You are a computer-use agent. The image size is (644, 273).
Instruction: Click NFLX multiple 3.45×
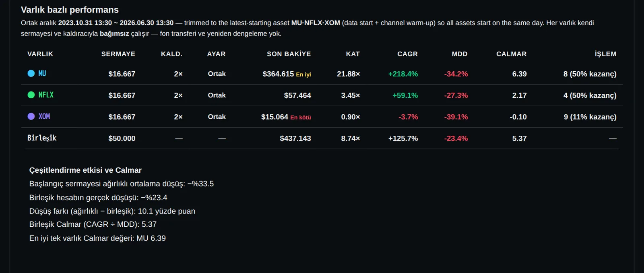(351, 95)
